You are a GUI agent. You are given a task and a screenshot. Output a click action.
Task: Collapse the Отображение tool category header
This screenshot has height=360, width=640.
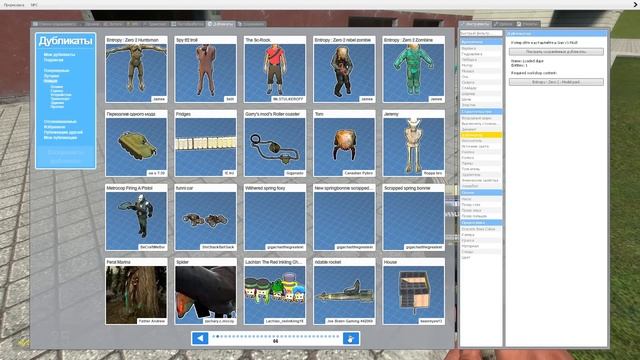[481, 223]
